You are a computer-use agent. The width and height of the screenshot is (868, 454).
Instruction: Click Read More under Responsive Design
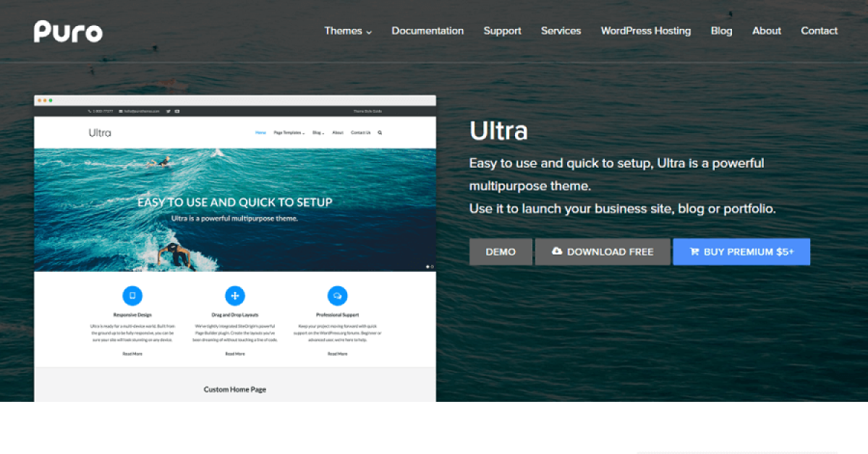(x=132, y=354)
